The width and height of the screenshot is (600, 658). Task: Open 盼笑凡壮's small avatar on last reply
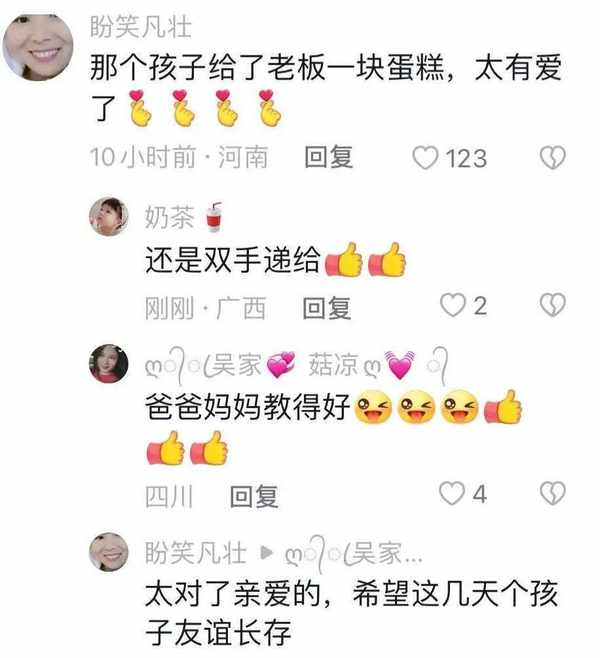tap(109, 552)
